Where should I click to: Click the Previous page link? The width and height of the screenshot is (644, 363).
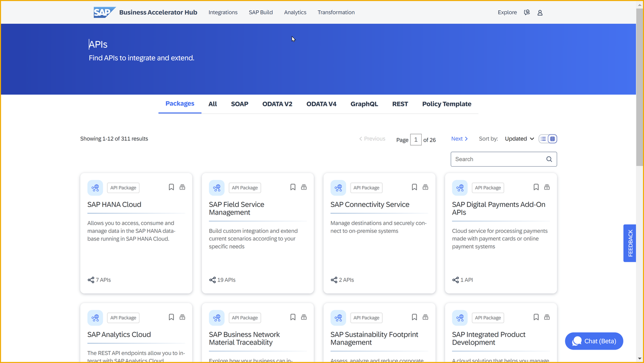pos(372,139)
